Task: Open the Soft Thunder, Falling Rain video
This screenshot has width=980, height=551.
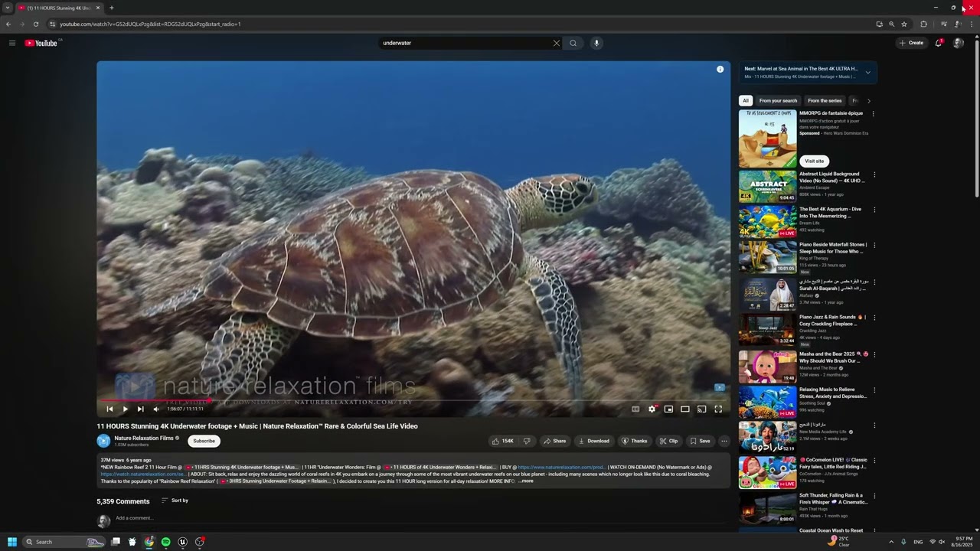Action: point(767,507)
